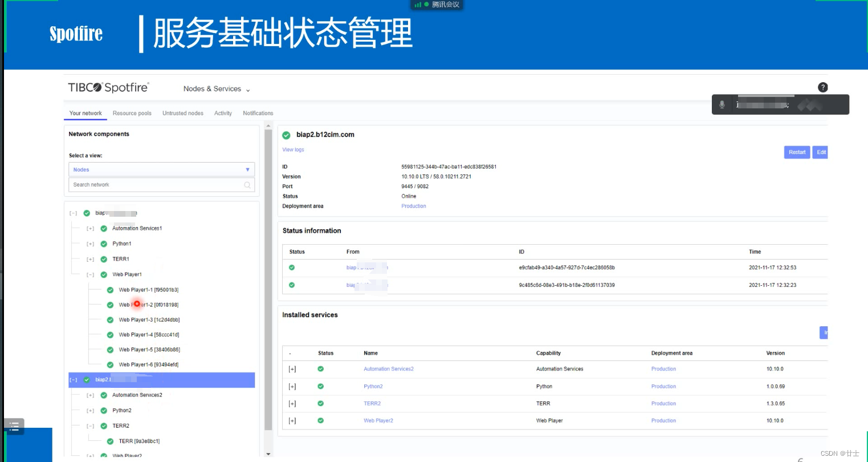
Task: Expand Automation Services2 installed services row
Action: point(292,370)
